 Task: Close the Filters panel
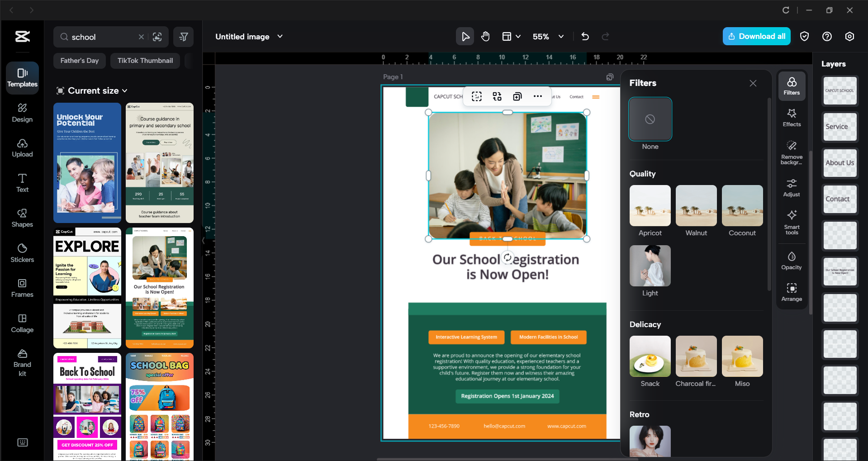pos(753,83)
